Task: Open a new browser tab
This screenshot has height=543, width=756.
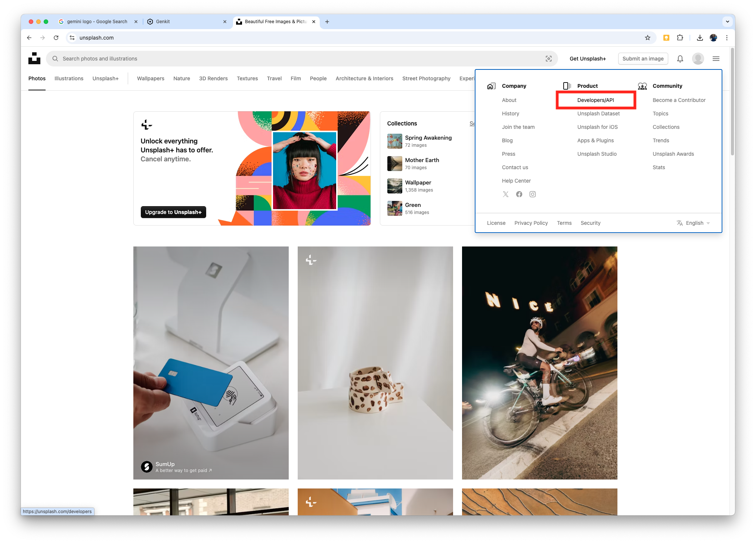Action: [327, 22]
